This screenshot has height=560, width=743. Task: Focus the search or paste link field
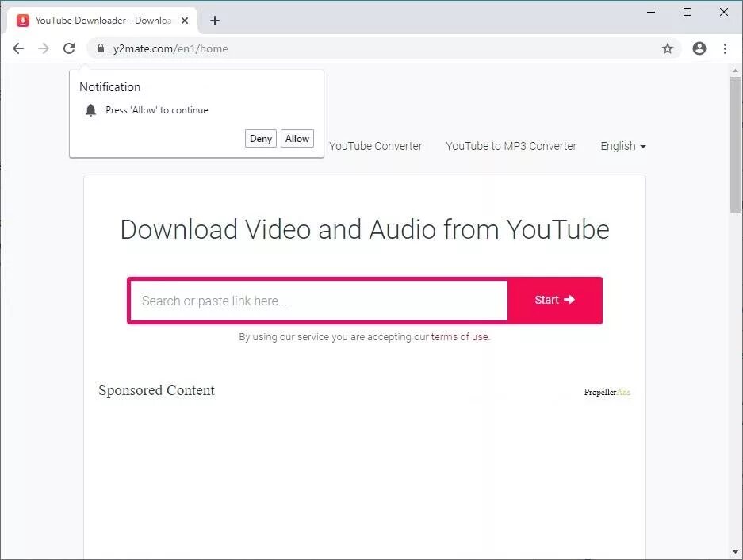coord(319,301)
